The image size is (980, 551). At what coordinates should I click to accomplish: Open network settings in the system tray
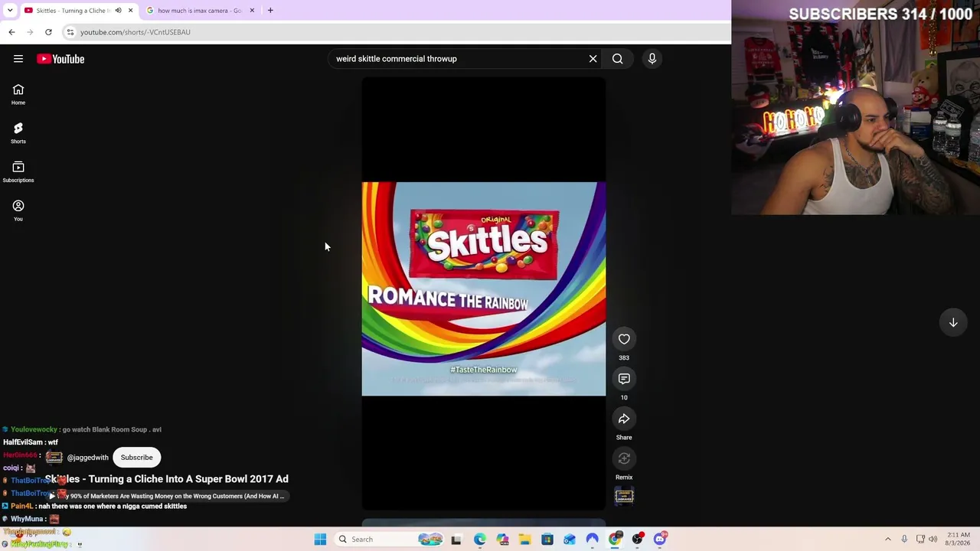pos(920,540)
